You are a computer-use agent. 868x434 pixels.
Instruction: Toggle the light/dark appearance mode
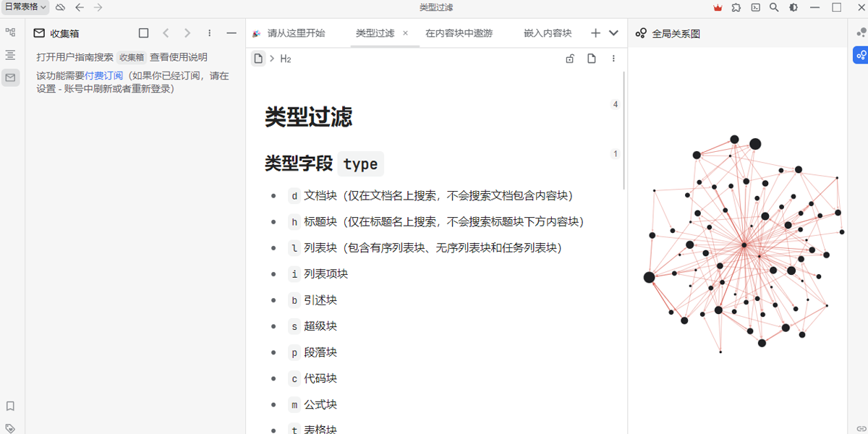(x=793, y=7)
